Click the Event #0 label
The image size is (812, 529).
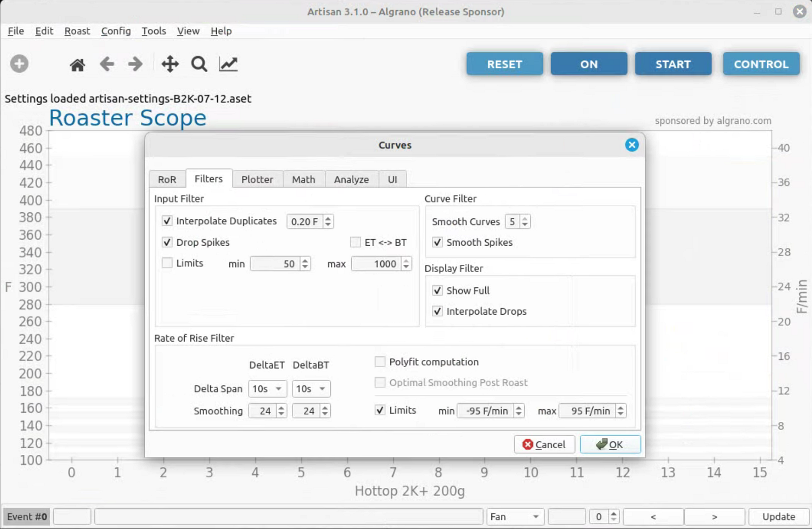pyautogui.click(x=27, y=517)
